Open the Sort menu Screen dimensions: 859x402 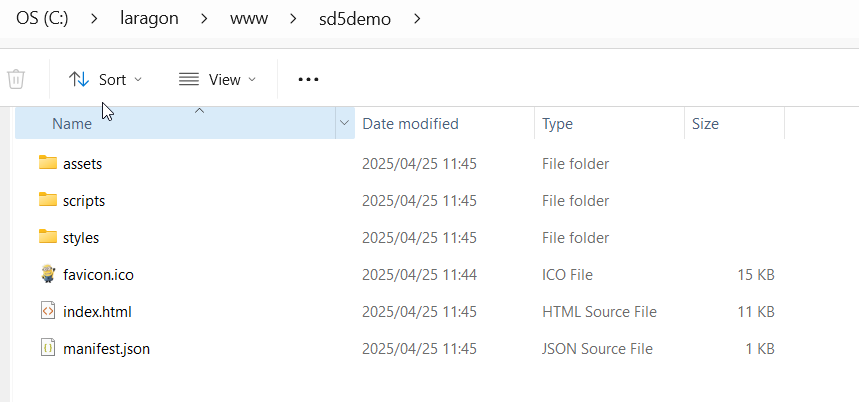pos(105,79)
